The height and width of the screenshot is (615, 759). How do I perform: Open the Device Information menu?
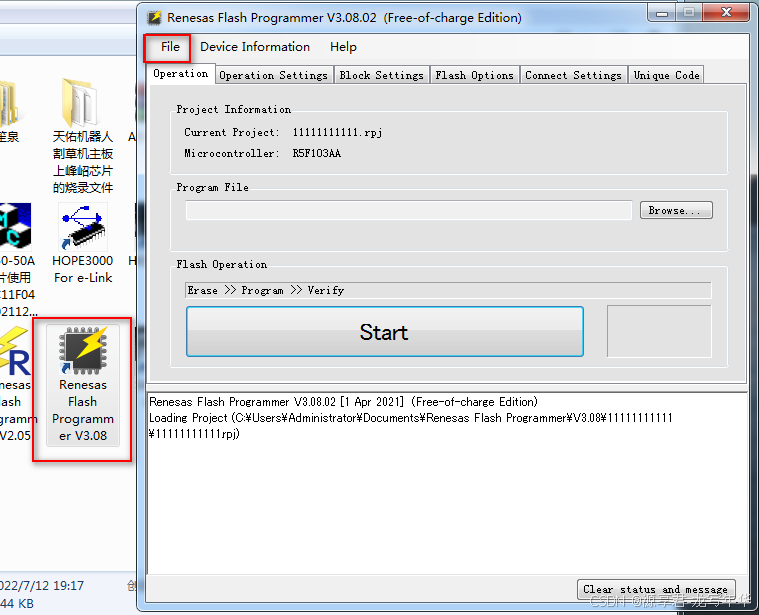tap(255, 47)
